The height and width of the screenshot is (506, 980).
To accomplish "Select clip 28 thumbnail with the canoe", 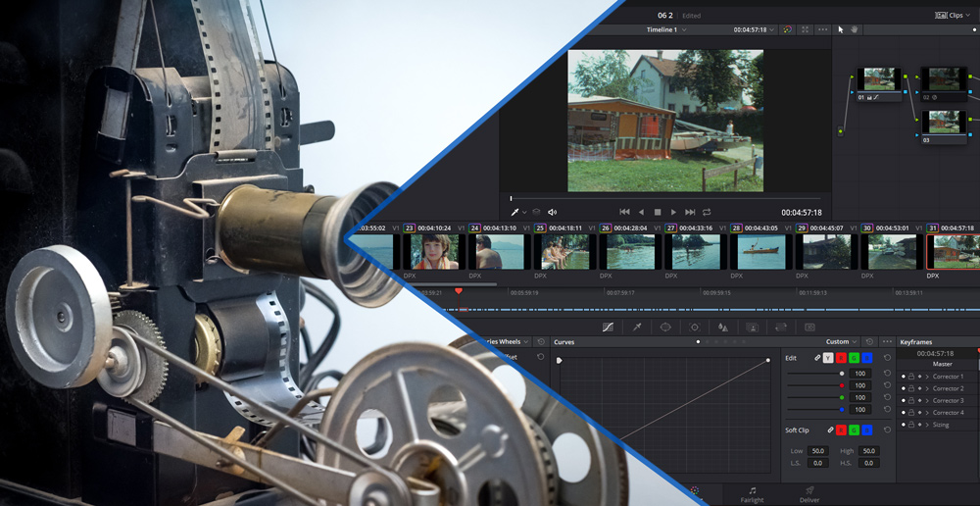I will pos(761,251).
